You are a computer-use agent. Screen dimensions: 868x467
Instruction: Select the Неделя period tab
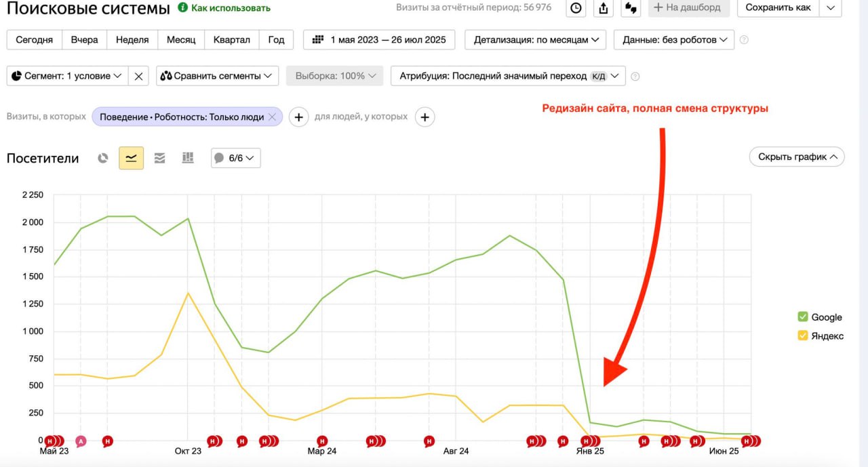(x=132, y=39)
